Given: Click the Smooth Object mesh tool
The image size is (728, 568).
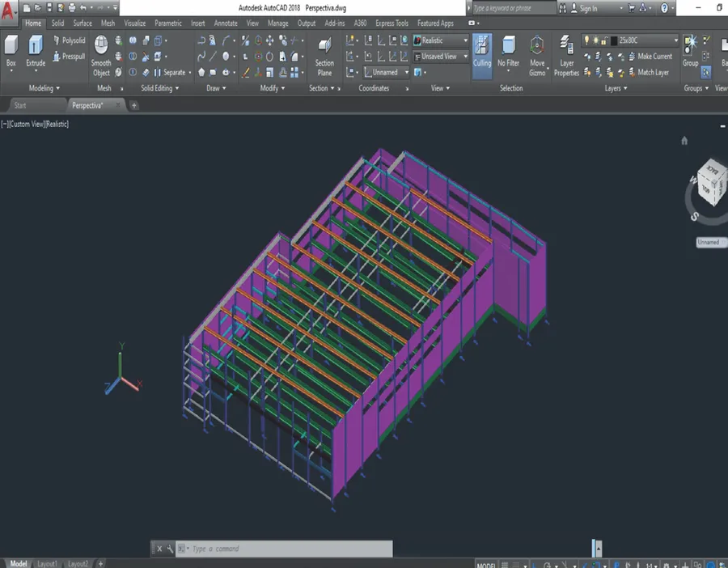Looking at the screenshot, I should (101, 56).
